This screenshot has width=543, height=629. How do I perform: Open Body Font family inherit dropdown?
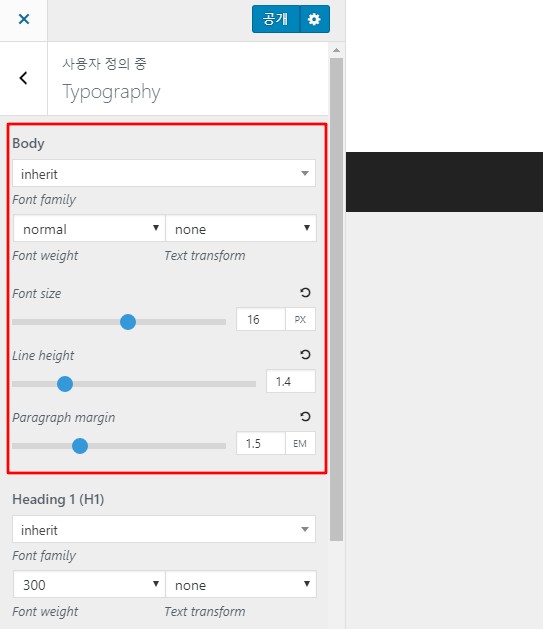pos(164,173)
